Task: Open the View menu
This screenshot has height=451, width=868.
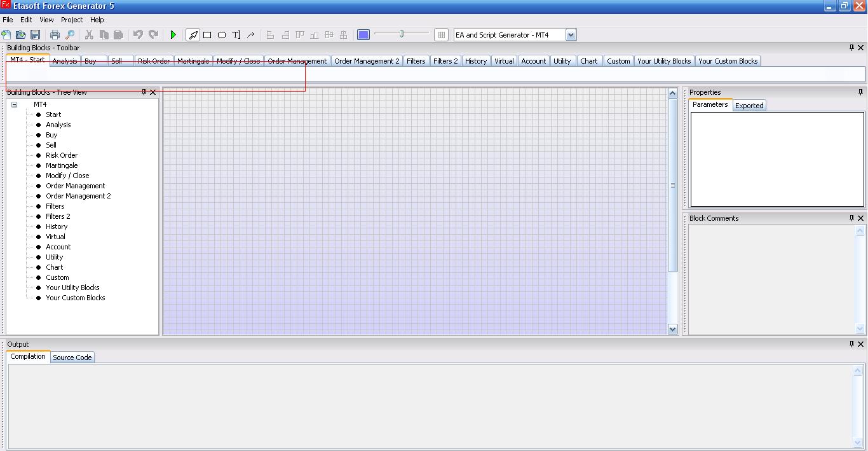Action: pyautogui.click(x=46, y=20)
